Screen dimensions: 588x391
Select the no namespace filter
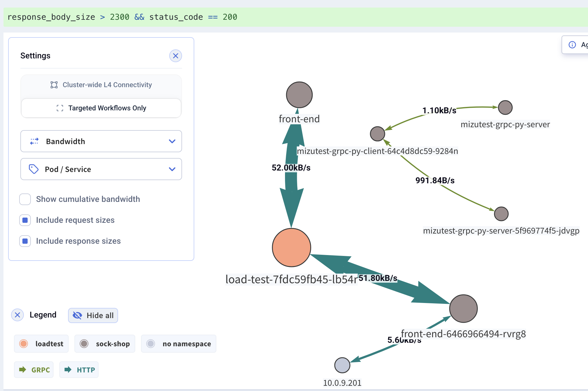click(x=179, y=344)
